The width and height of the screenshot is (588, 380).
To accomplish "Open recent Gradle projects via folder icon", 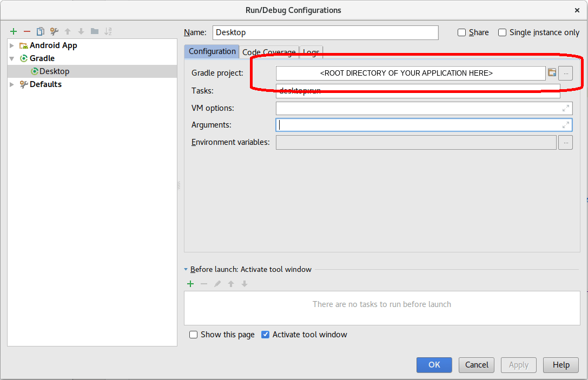I will pos(552,72).
